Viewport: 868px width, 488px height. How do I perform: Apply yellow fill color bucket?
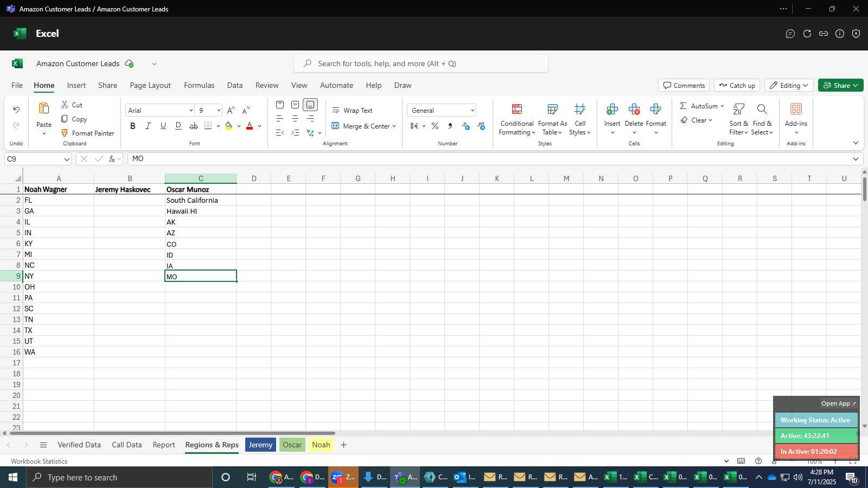pyautogui.click(x=228, y=126)
